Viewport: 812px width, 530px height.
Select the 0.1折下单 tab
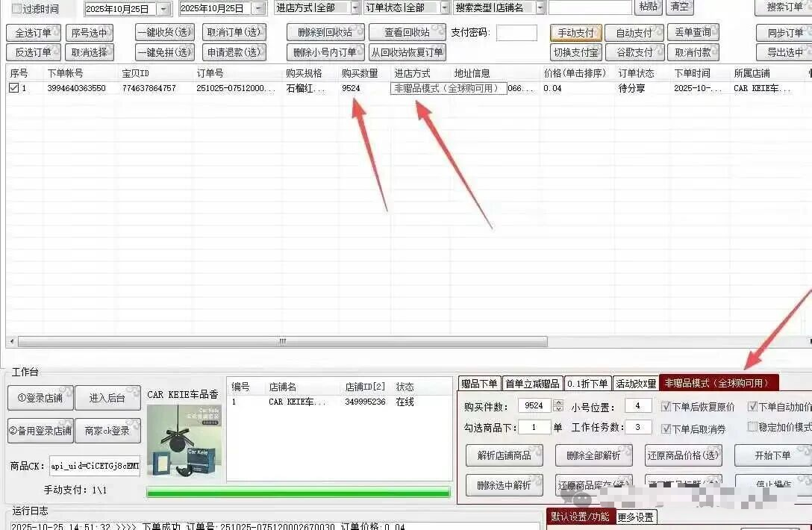tap(587, 384)
